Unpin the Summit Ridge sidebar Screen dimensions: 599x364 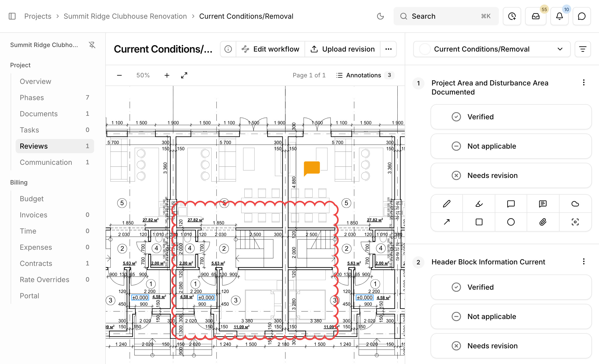[92, 45]
